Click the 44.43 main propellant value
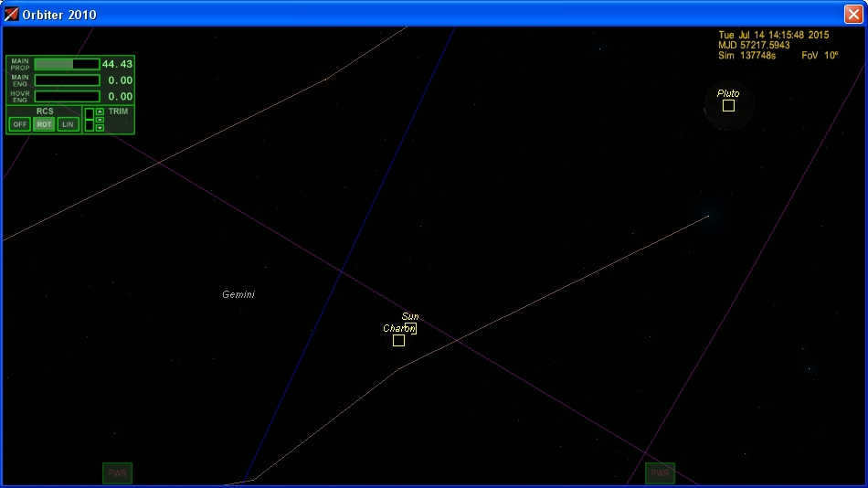 pos(117,64)
